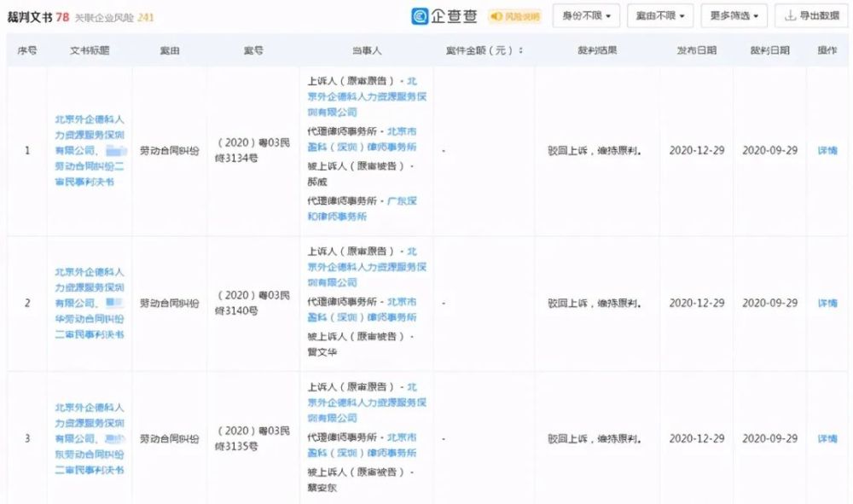Open the 案由不限 dropdown filter
Viewport: 853px width, 504px height.
point(660,15)
